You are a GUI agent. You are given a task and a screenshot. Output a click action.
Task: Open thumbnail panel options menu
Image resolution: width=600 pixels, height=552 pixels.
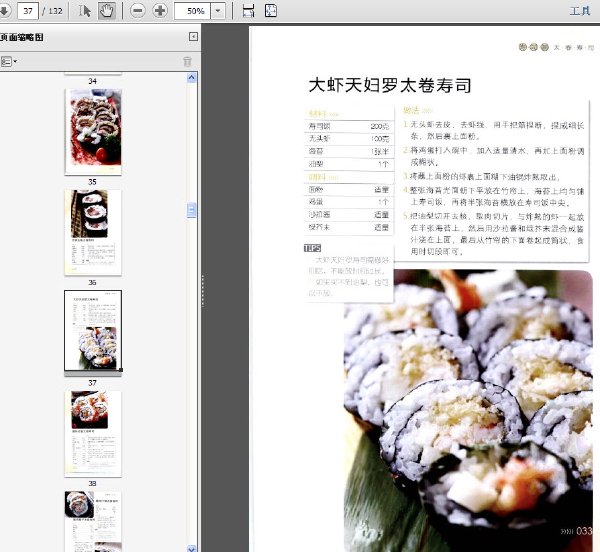[9, 61]
